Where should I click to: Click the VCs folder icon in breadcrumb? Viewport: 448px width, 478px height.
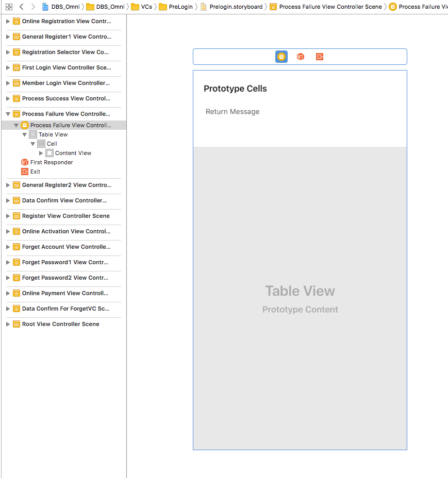(135, 7)
